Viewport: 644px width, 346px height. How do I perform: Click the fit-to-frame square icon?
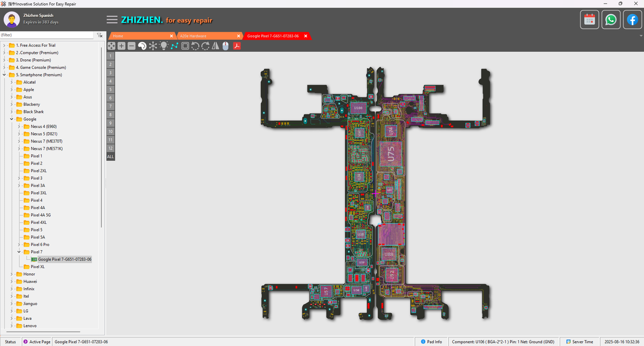pyautogui.click(x=185, y=46)
